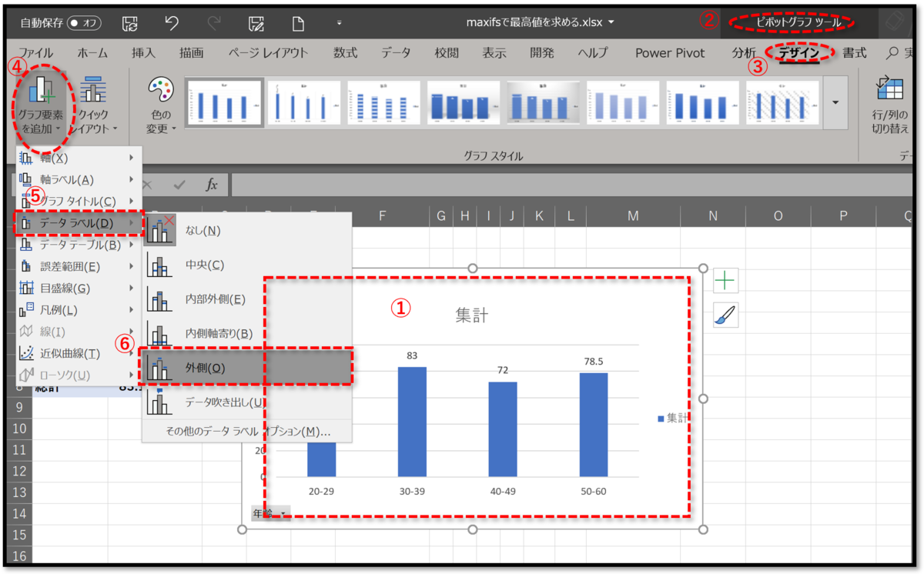The height and width of the screenshot is (574, 924).
Task: Click the search magnifier icon in ribbon
Action: (x=893, y=53)
